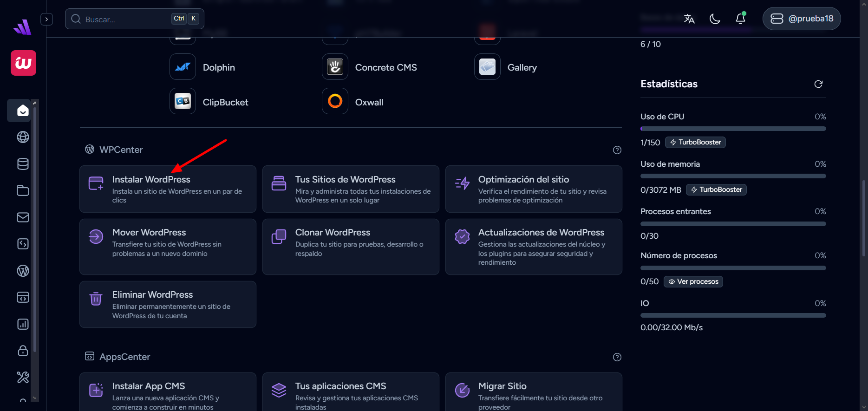The height and width of the screenshot is (411, 868).
Task: Open the WordPress icon in sidebar
Action: coord(23,271)
